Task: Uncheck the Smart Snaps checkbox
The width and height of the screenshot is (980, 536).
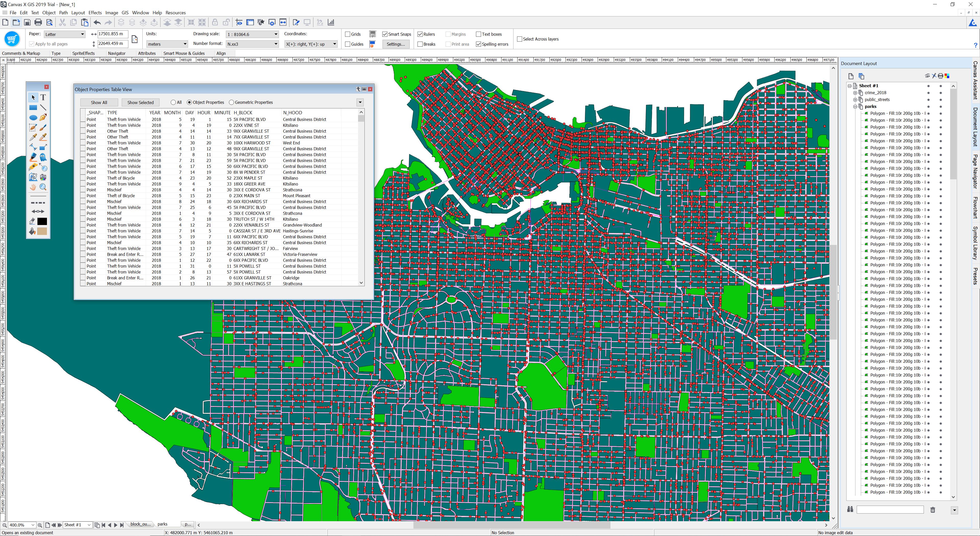Action: (x=385, y=34)
